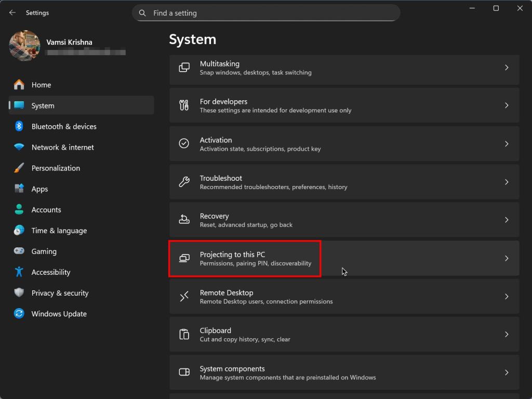Open Accounts label in sidebar
This screenshot has width=532, height=399.
[46, 210]
